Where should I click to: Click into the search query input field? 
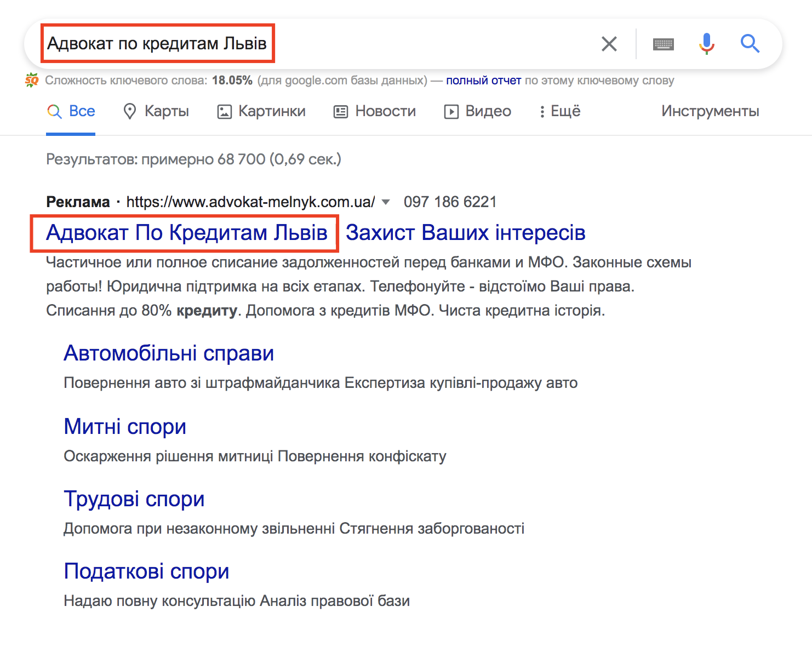click(x=318, y=44)
